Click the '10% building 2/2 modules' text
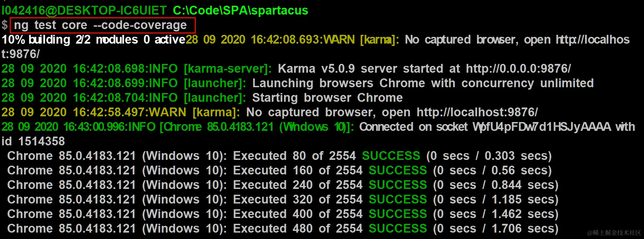Image resolution: width=644 pixels, height=239 pixels. [70, 40]
